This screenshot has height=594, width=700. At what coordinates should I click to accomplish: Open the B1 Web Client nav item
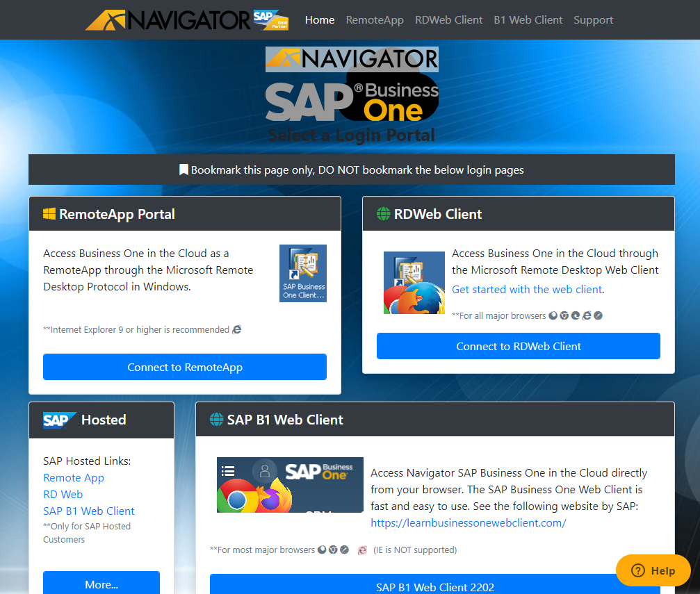point(528,20)
